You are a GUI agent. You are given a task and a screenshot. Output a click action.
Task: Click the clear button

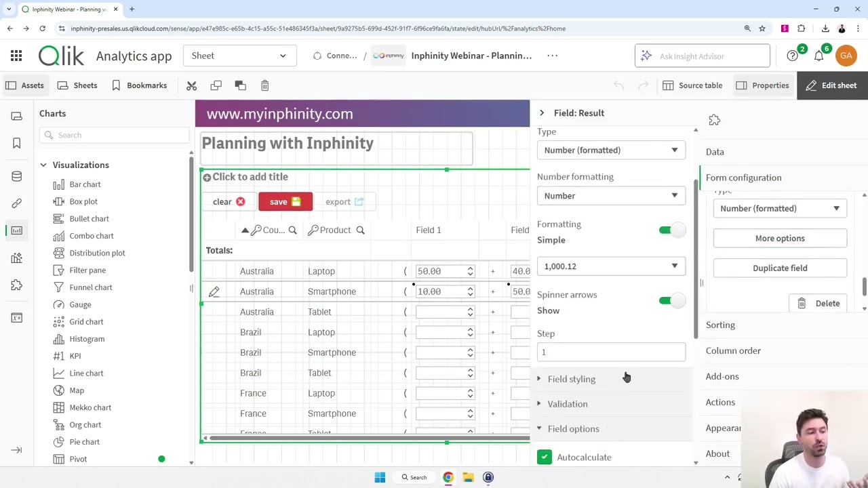(x=229, y=201)
